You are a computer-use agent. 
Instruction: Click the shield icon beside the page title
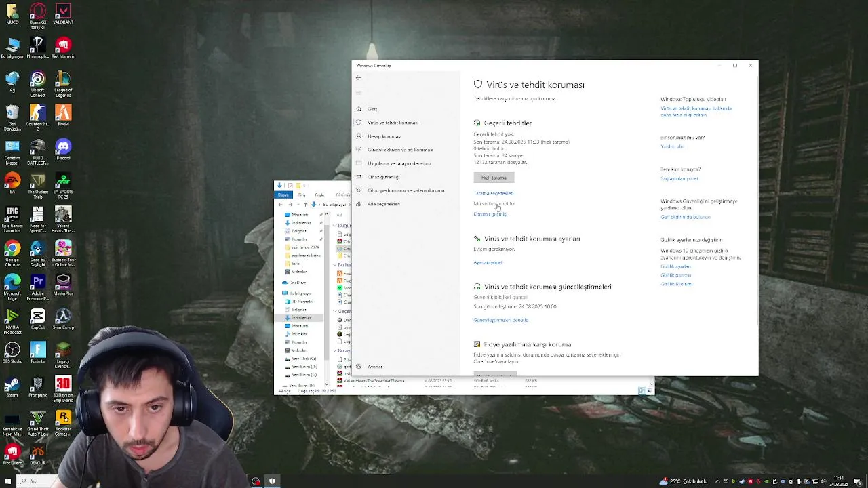click(x=478, y=85)
